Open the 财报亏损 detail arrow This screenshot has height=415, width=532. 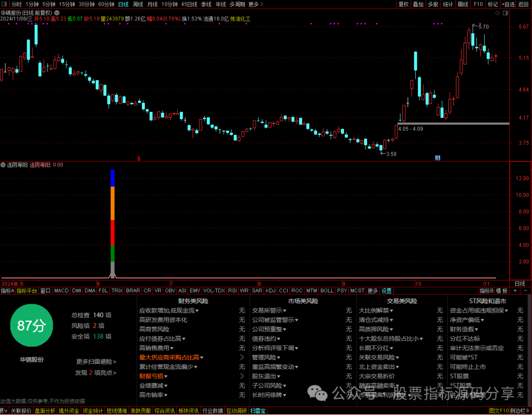(242, 376)
